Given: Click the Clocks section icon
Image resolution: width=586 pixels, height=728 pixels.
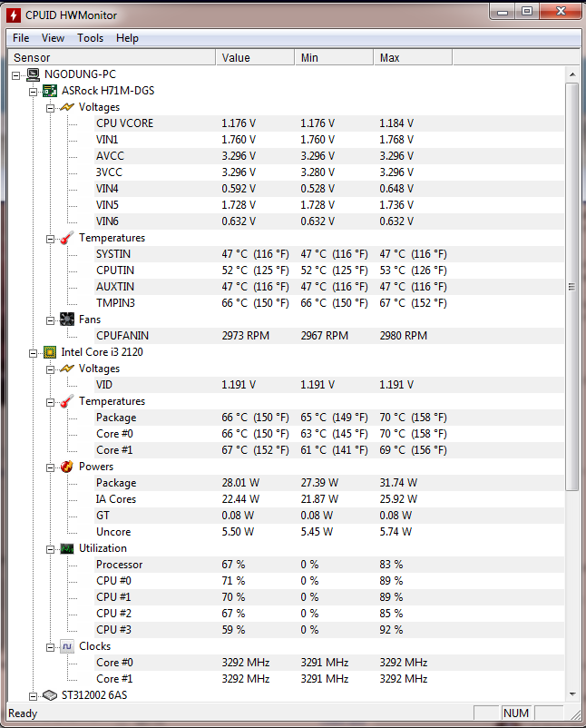Looking at the screenshot, I should pos(67,646).
